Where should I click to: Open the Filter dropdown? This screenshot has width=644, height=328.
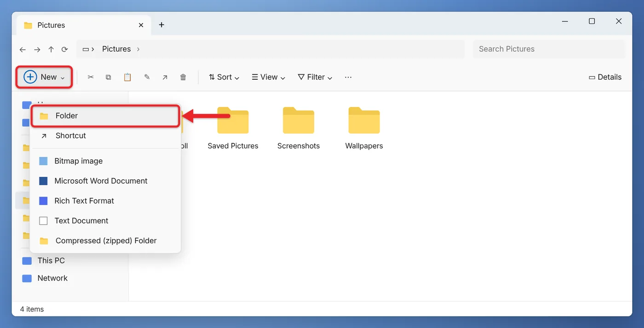pyautogui.click(x=316, y=77)
